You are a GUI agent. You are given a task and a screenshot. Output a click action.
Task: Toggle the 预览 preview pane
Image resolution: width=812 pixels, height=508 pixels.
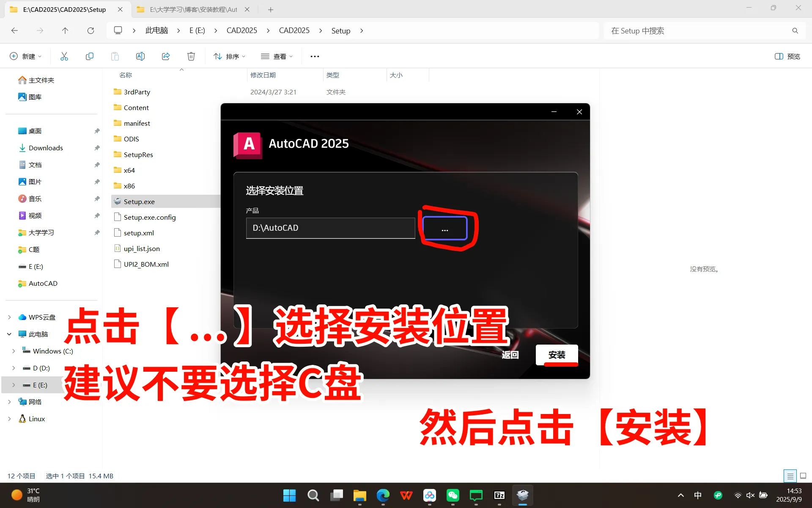pos(787,56)
